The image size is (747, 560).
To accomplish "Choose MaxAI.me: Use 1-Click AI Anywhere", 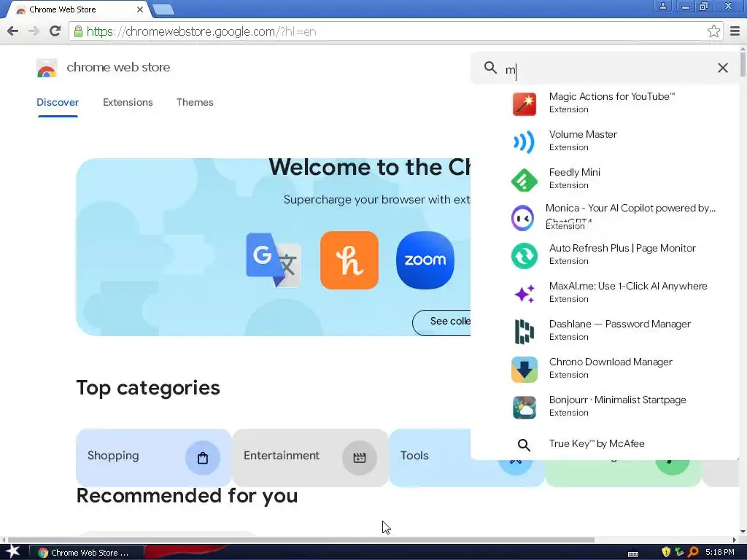I will coord(628,286).
